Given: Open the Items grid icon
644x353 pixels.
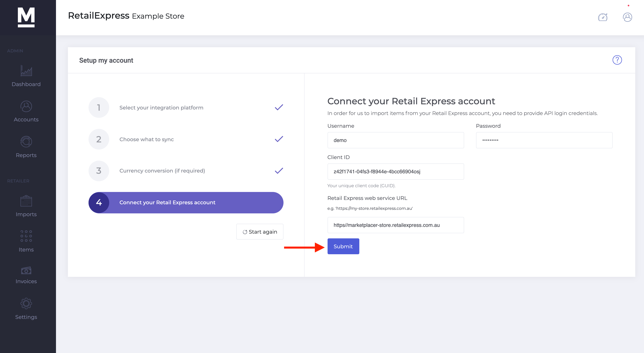Looking at the screenshot, I should [26, 236].
